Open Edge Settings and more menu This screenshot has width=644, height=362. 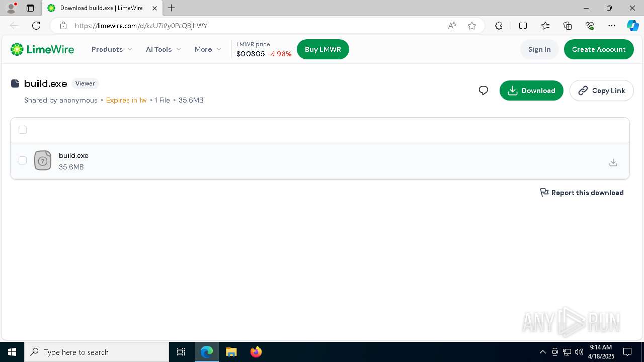coord(612,26)
